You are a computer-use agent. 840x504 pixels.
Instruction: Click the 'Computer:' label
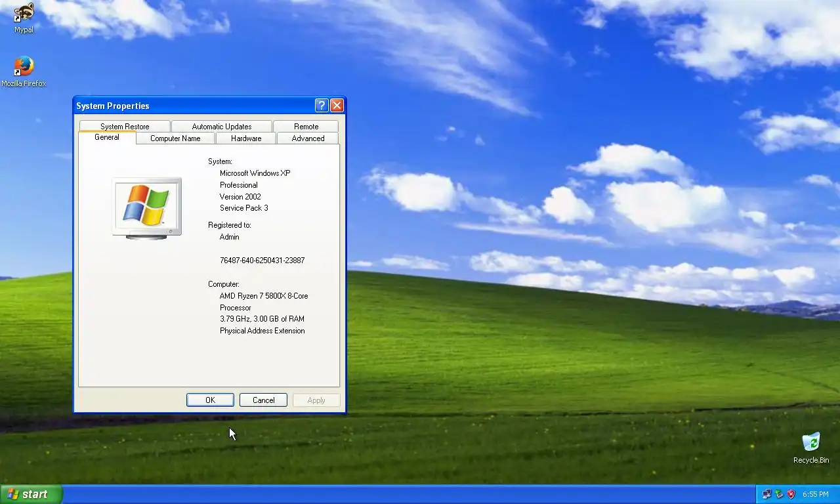(224, 284)
